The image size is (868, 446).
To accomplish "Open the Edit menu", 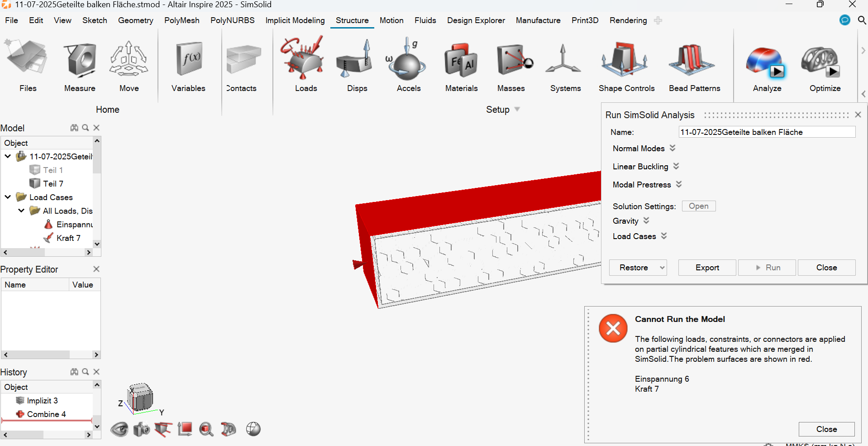I will pos(36,20).
